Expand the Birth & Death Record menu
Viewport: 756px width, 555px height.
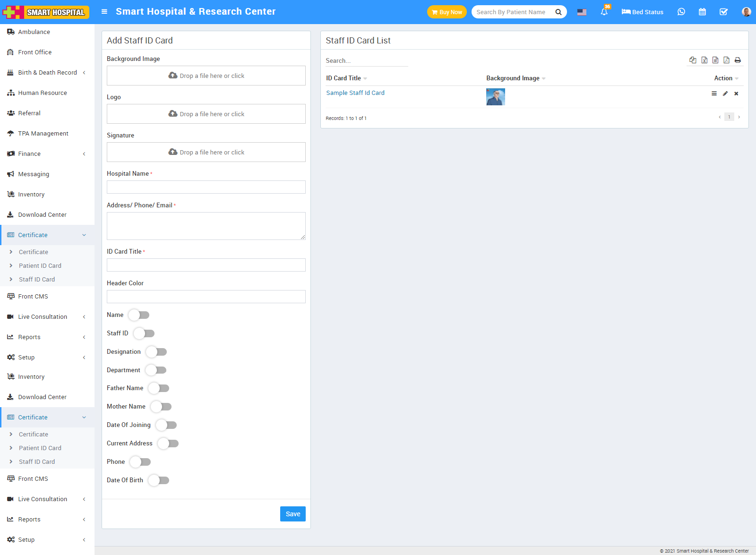[47, 73]
